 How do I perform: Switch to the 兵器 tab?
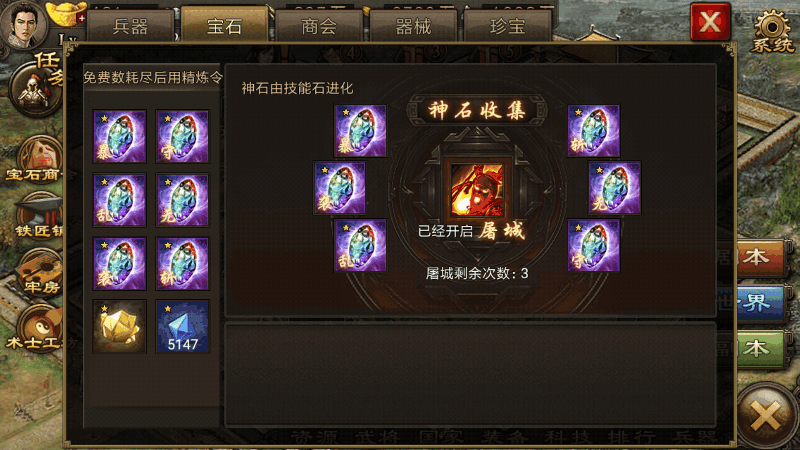point(130,26)
